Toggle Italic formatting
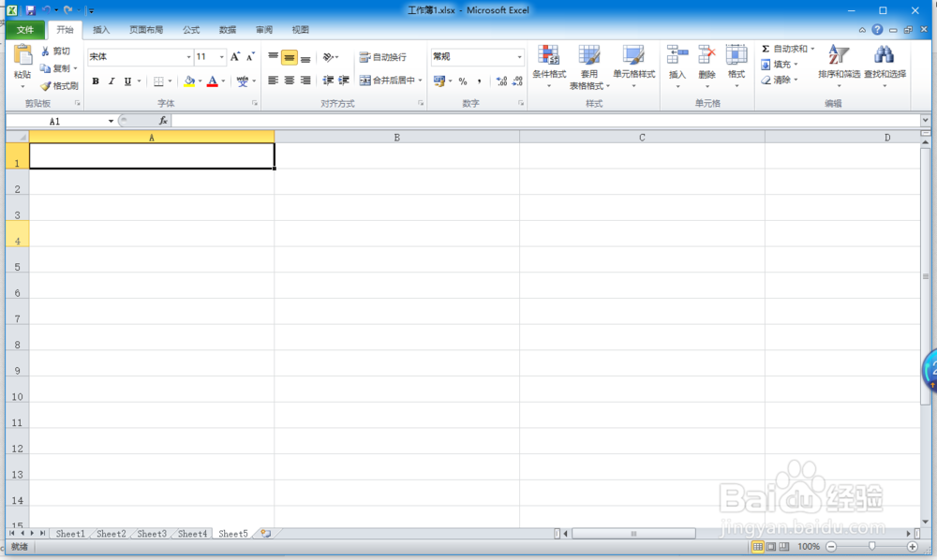The height and width of the screenshot is (560, 937). (112, 81)
